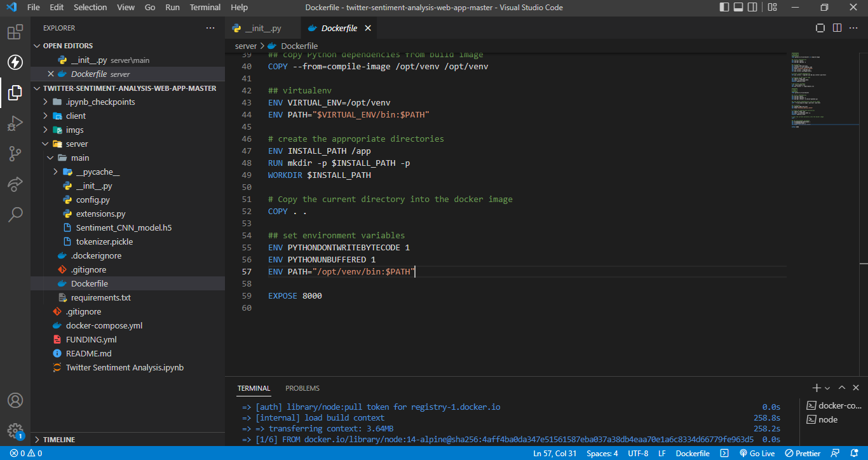
Task: Open the Source Control view
Action: (x=15, y=154)
